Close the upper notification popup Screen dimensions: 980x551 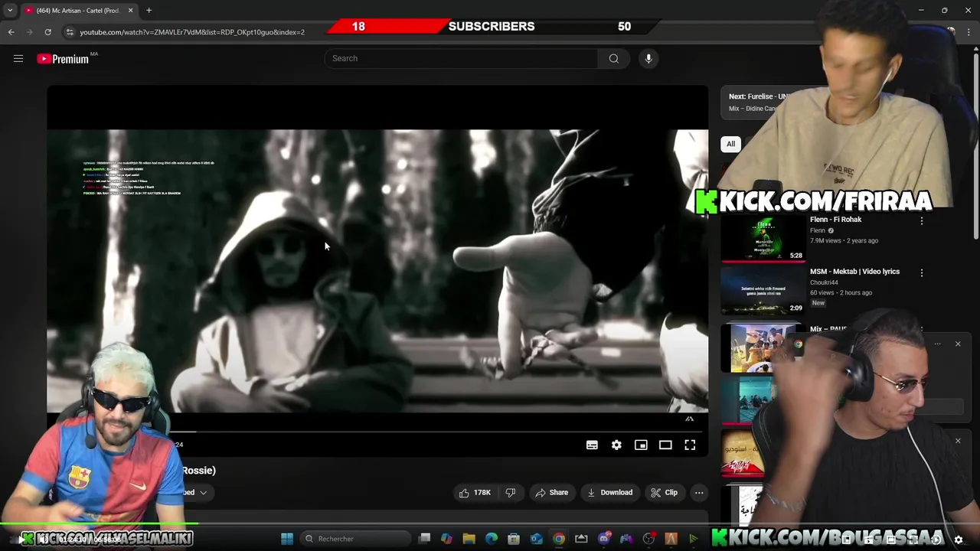[958, 344]
